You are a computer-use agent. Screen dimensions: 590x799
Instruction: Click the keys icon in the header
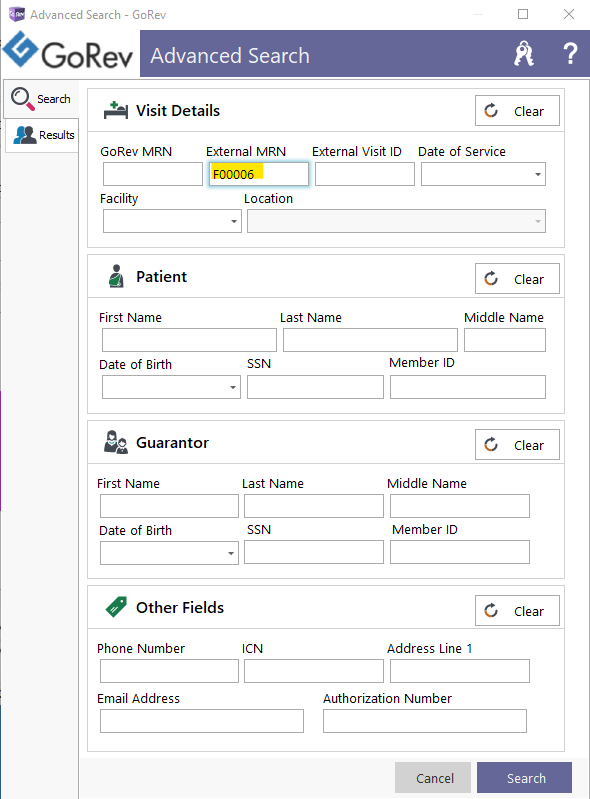[x=524, y=54]
